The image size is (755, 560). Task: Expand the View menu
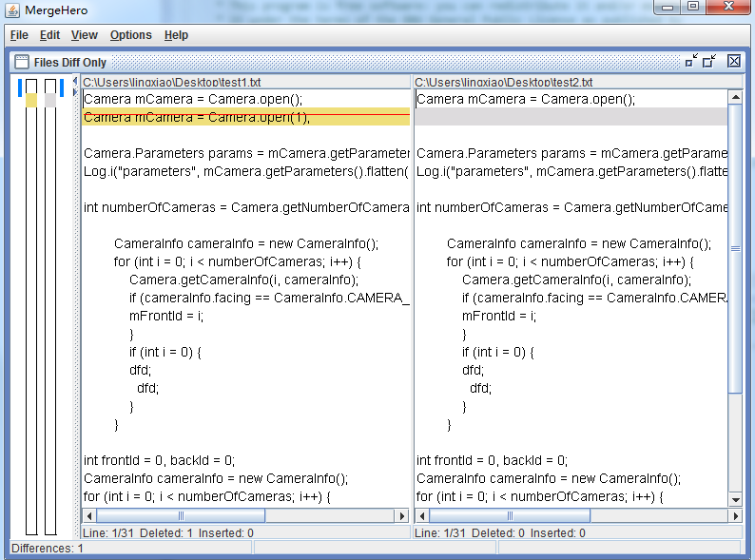[x=85, y=35]
